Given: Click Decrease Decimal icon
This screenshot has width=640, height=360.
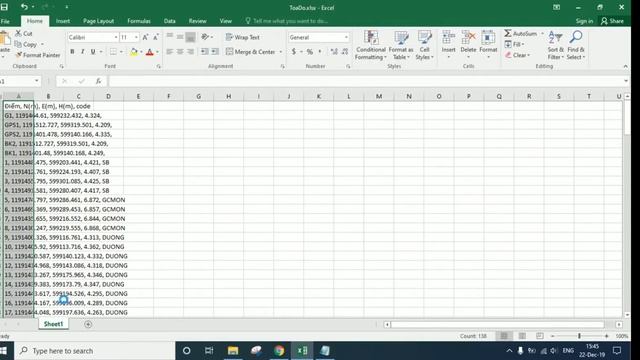Looking at the screenshot, I should click(345, 52).
